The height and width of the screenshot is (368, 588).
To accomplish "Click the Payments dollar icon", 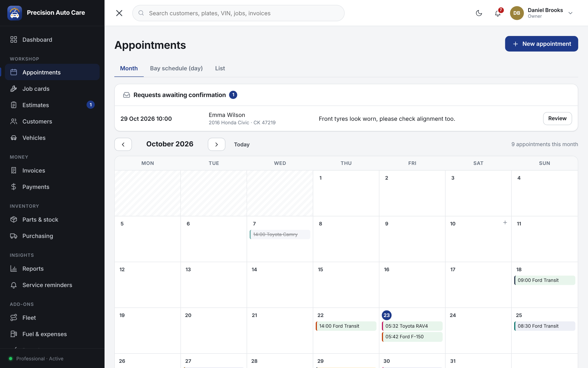I will click(14, 187).
